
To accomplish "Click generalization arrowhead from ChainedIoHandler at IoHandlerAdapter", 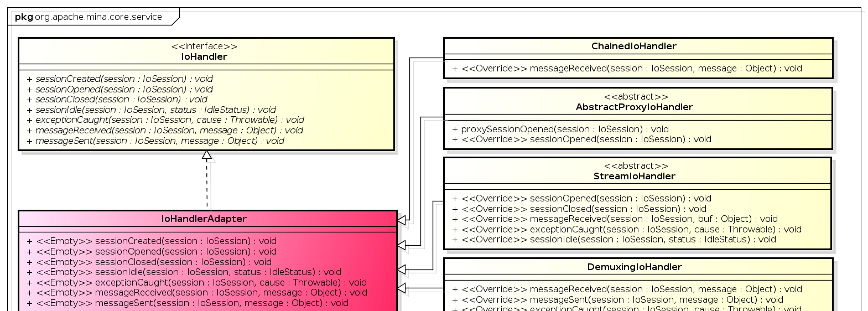I will click(402, 220).
